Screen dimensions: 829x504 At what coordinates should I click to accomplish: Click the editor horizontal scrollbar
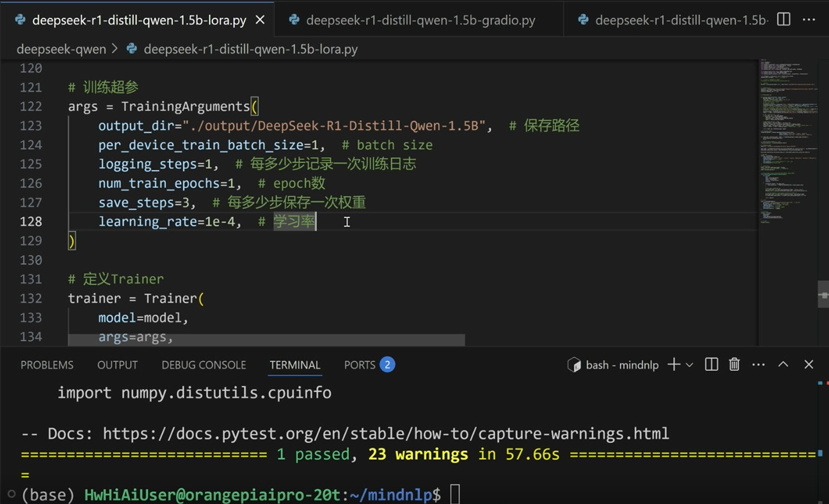(267, 341)
